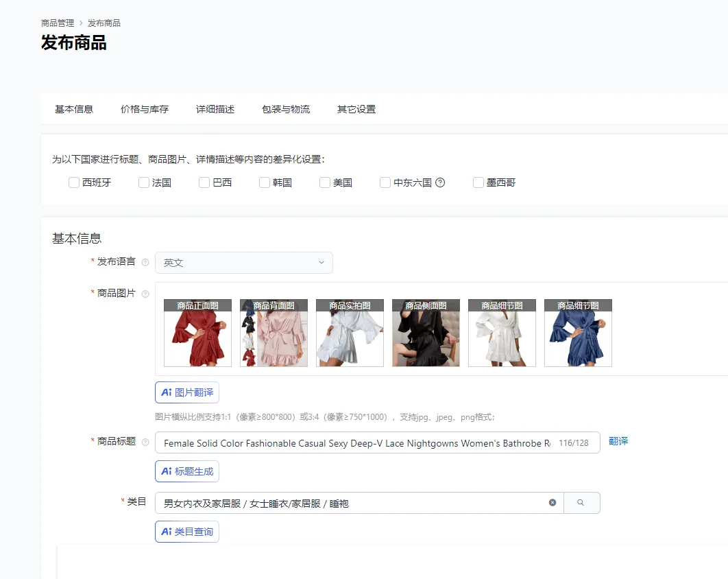Clear the 类目 field with X icon
This screenshot has height=579, width=728.
pyautogui.click(x=553, y=503)
